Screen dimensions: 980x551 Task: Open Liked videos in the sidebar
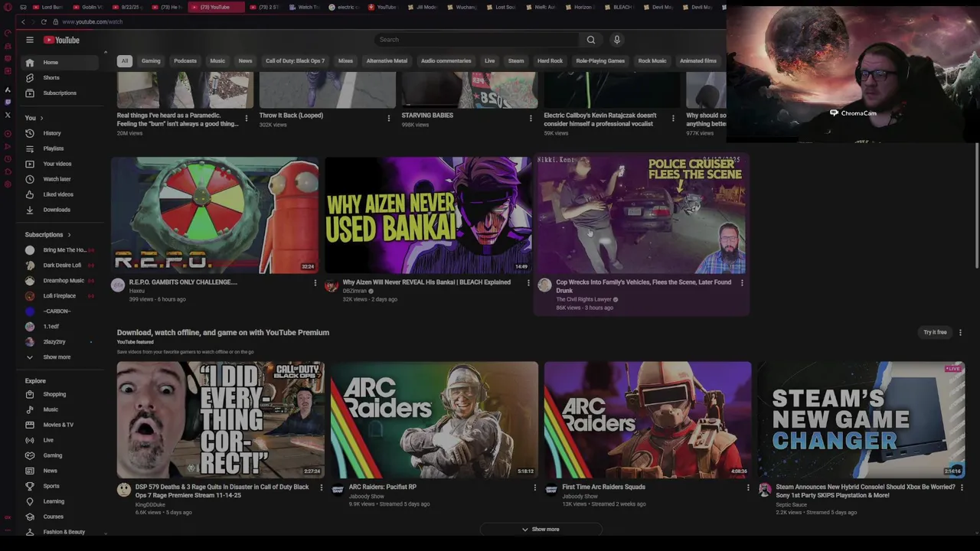point(58,194)
